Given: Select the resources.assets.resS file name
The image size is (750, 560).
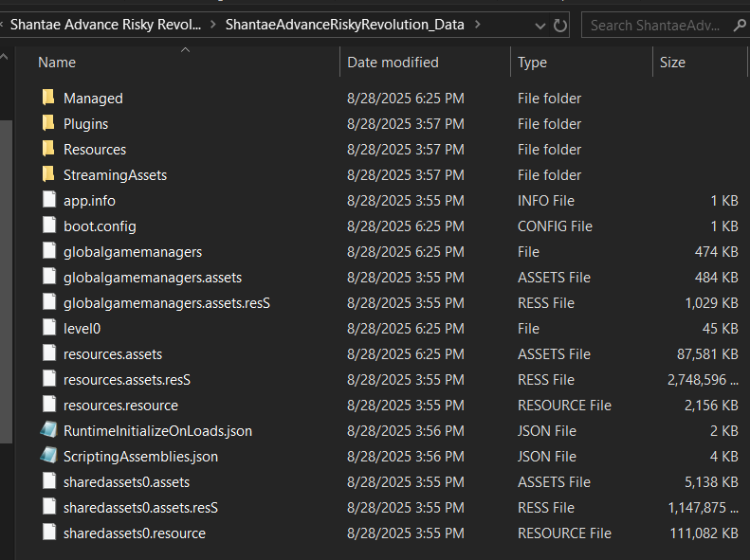Looking at the screenshot, I should point(127,380).
